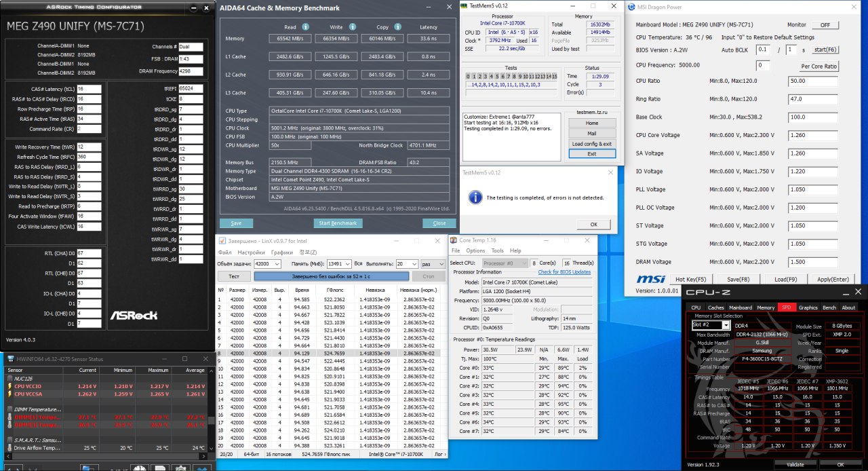
Task: Click the LinX title bar app icon
Action: tap(222, 240)
